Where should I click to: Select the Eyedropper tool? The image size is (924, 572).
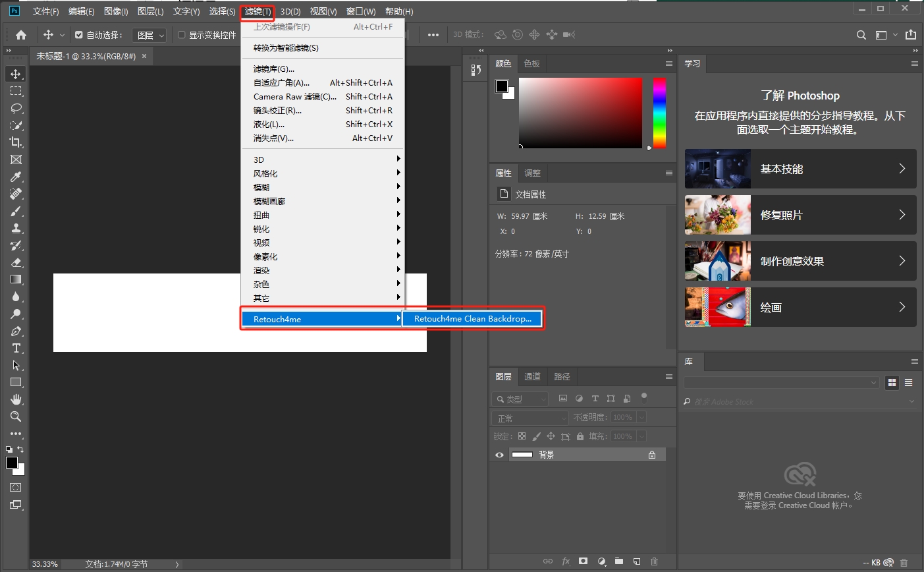pos(14,177)
